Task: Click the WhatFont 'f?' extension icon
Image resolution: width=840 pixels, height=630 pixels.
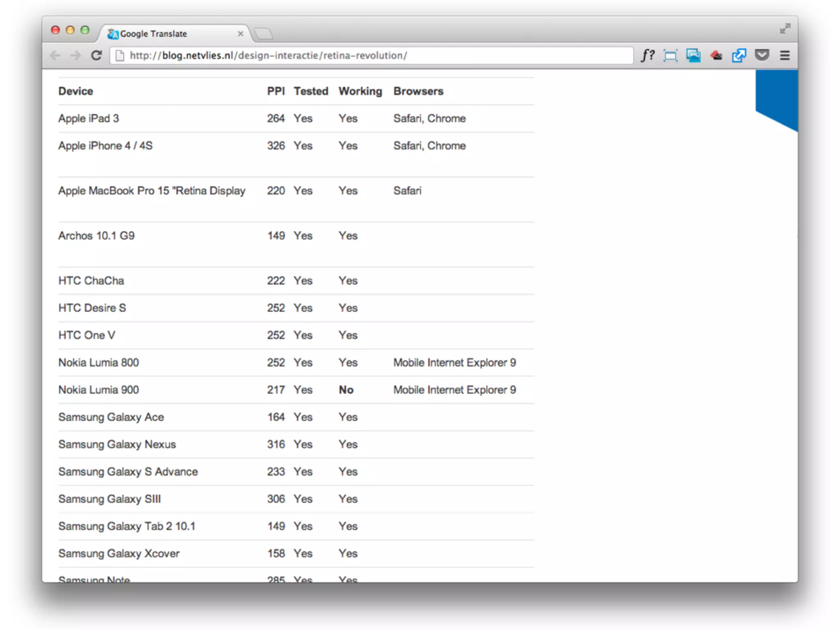Action: pos(648,55)
